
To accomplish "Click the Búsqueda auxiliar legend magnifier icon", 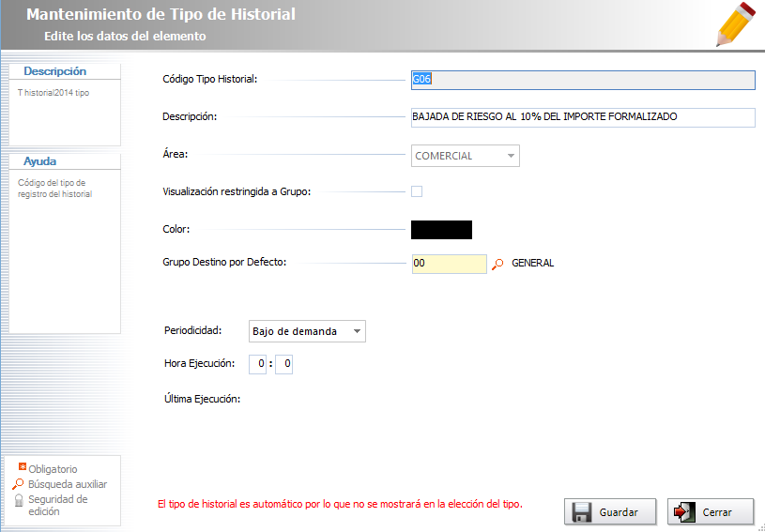I will (x=18, y=484).
